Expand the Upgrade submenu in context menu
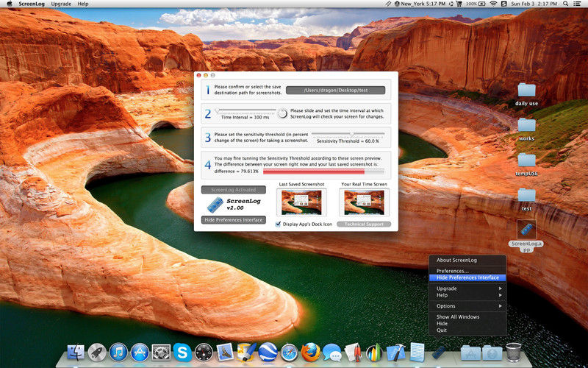Viewport: 588px width, 368px height. point(467,288)
